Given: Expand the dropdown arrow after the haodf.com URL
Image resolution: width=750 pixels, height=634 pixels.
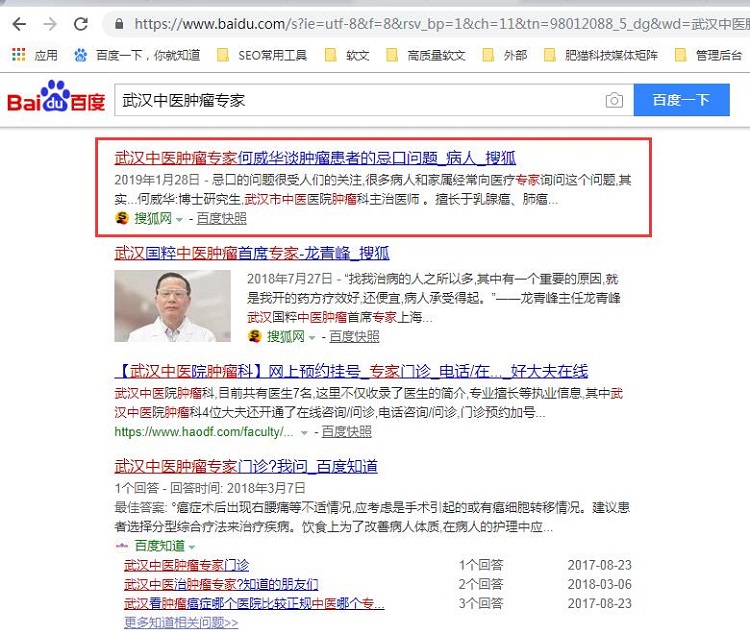Looking at the screenshot, I should pos(304,433).
